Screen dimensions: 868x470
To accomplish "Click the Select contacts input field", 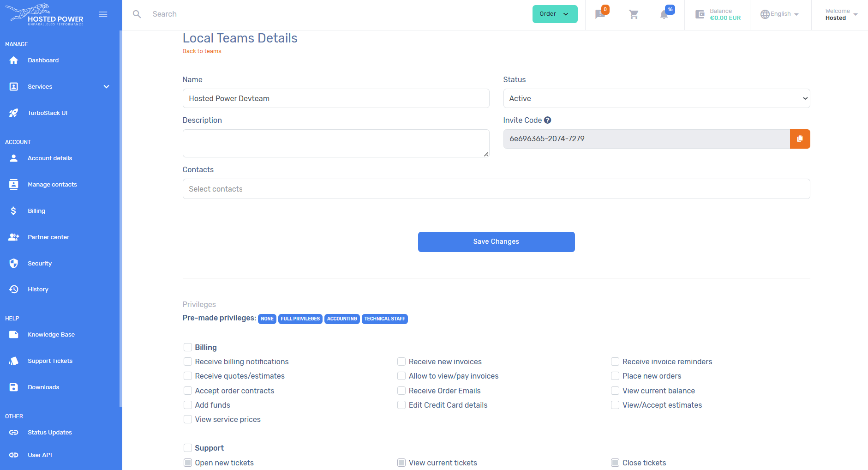I will (x=496, y=189).
